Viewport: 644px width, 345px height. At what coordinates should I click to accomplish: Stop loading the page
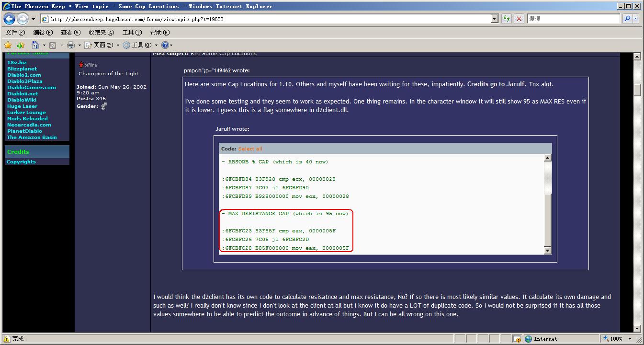[x=519, y=19]
